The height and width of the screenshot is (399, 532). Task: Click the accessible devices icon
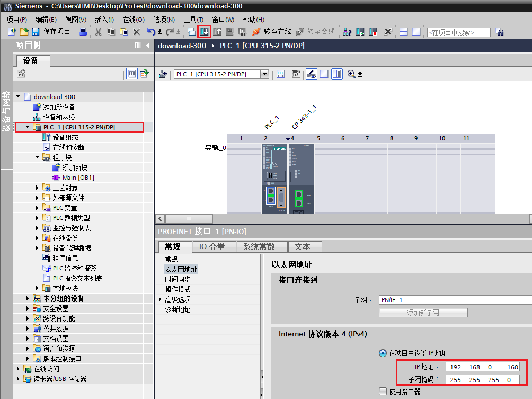point(347,32)
